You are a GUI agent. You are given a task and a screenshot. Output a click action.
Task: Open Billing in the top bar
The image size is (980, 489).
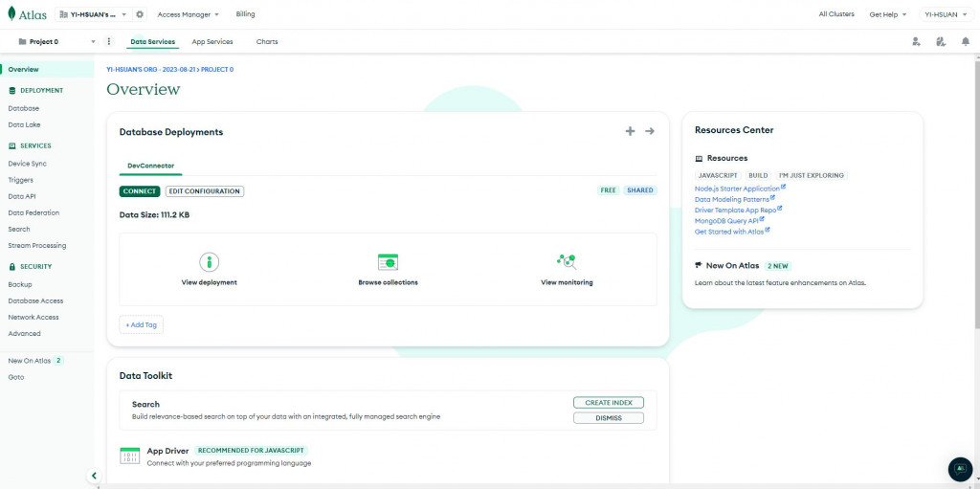[245, 14]
